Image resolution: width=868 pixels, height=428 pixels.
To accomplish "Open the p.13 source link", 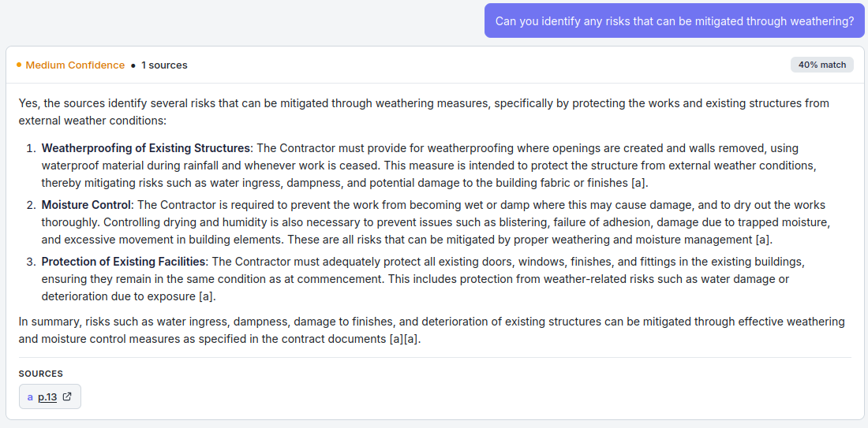I will 47,397.
